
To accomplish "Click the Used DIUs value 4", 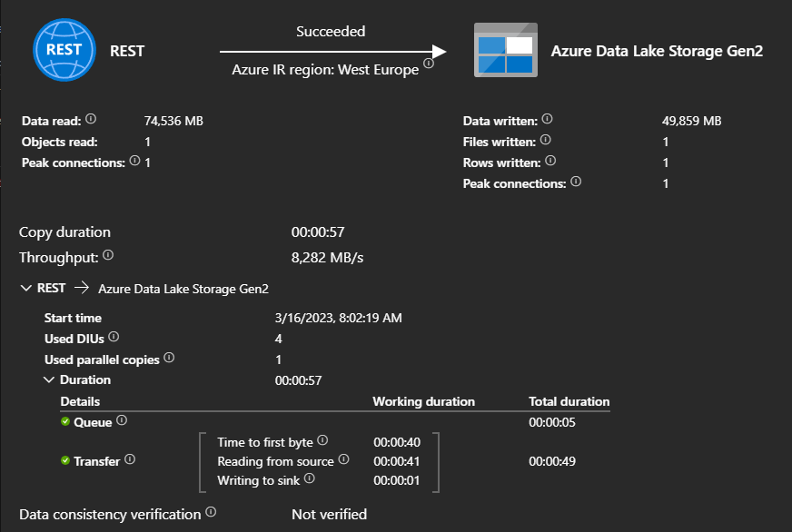I will pyautogui.click(x=278, y=339).
